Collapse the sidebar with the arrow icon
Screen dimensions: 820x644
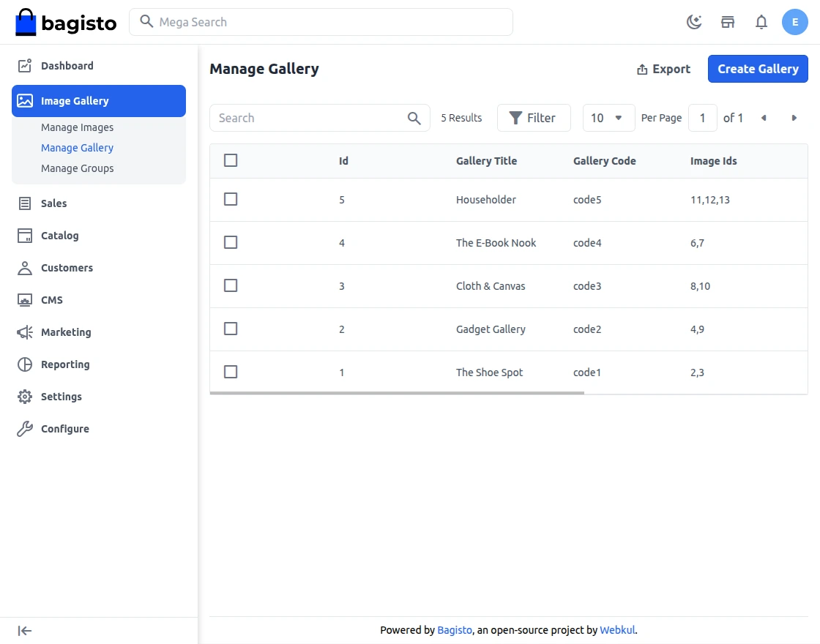tap(24, 630)
